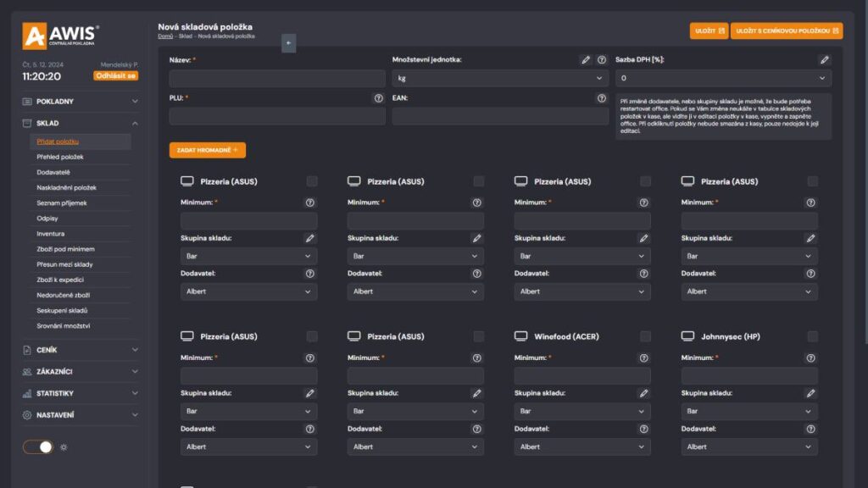Click the STATISTIKY chart icon
Screen dimensions: 868x488
click(27, 393)
